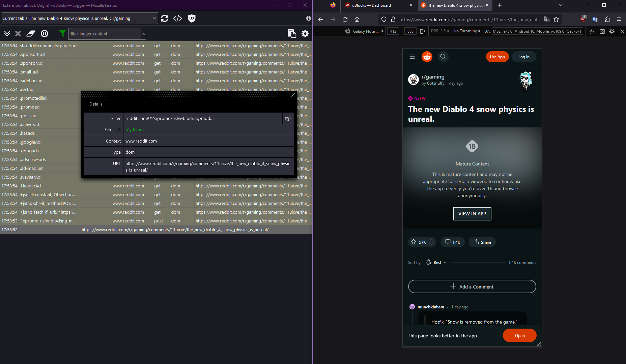Take a screenshot via the devtools camera icon
The image size is (626, 364).
(602, 31)
